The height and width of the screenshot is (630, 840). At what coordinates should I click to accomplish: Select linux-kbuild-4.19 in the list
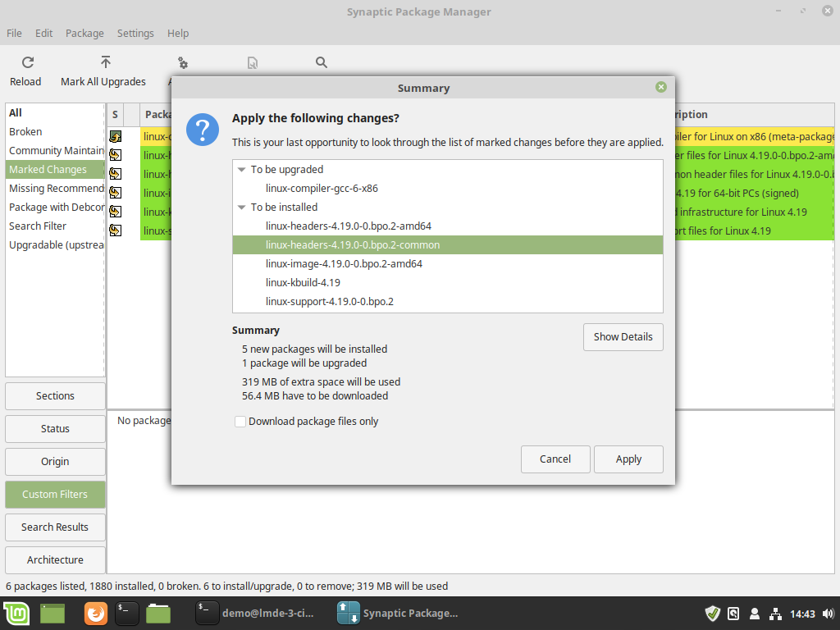(447, 282)
